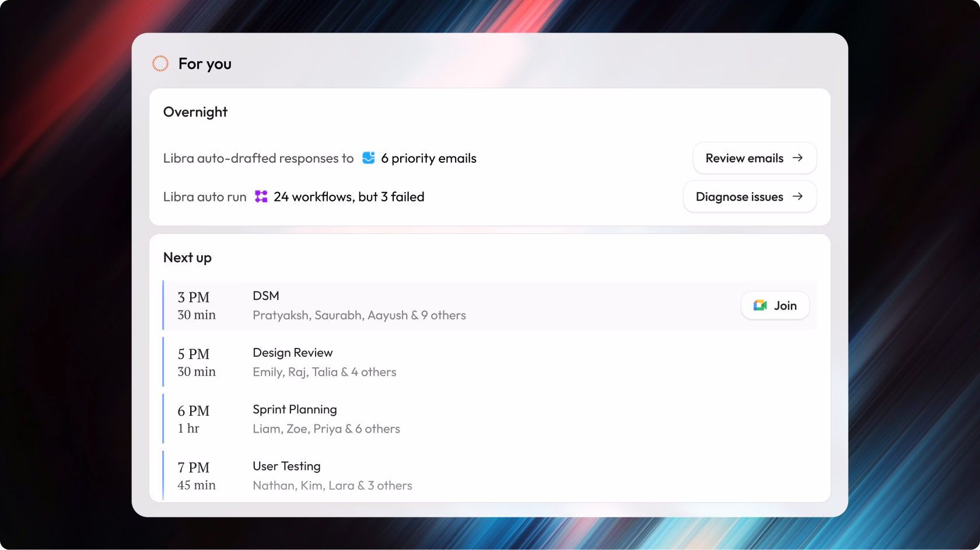Click the Google Meet icon on Join
The image size is (980, 550).
point(760,305)
